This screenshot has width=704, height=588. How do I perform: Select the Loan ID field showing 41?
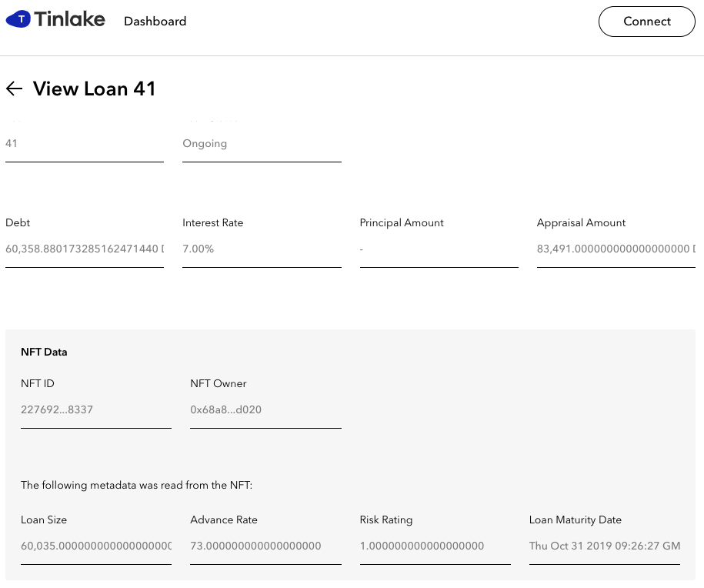(x=85, y=144)
